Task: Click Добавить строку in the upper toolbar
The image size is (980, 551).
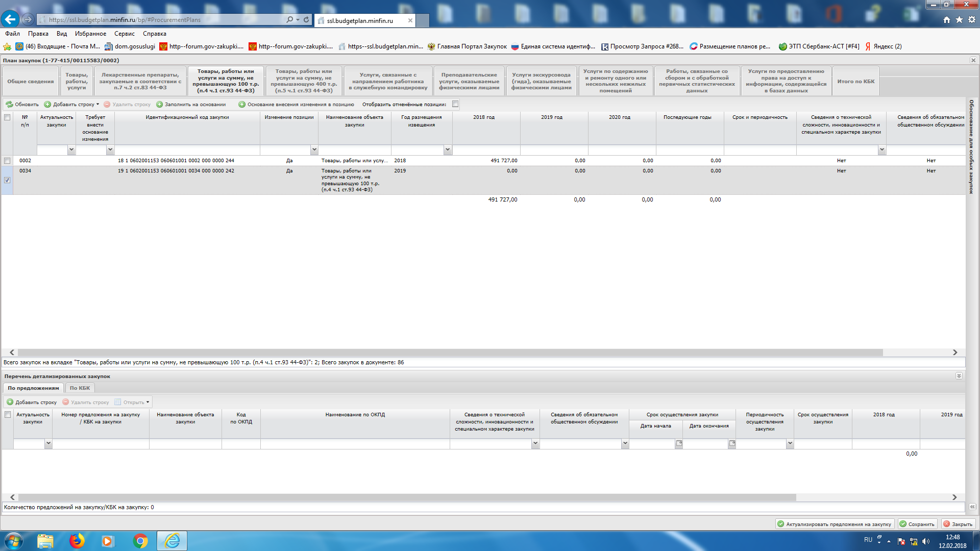Action: 73,105
